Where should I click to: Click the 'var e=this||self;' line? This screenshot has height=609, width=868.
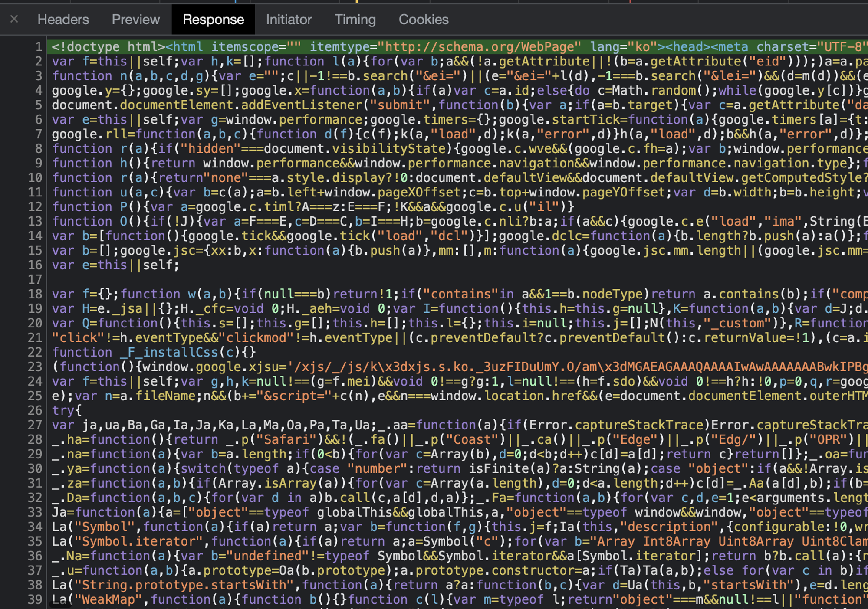115,265
